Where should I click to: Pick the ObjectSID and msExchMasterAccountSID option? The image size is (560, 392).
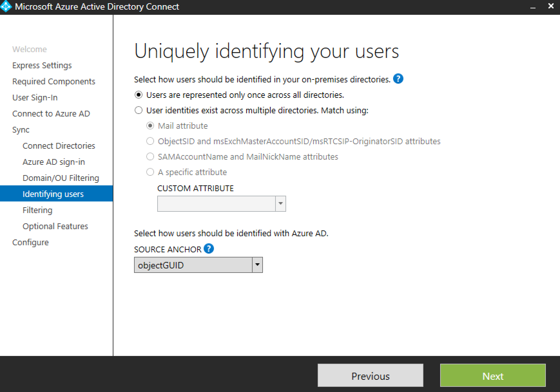150,141
